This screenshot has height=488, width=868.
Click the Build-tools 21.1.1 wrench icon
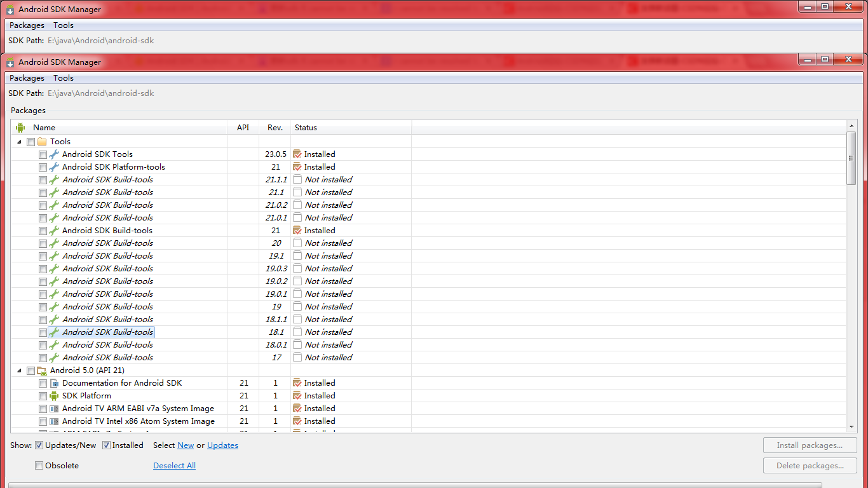[x=54, y=180]
